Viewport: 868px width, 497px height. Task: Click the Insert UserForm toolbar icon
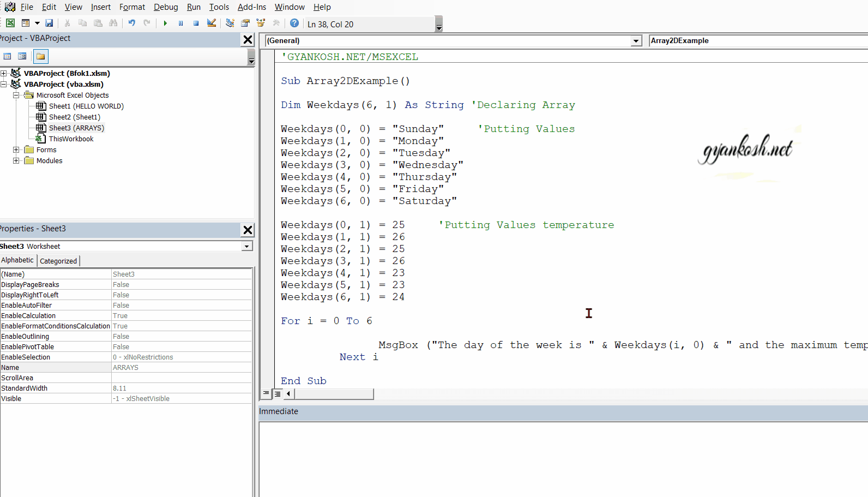coord(26,23)
